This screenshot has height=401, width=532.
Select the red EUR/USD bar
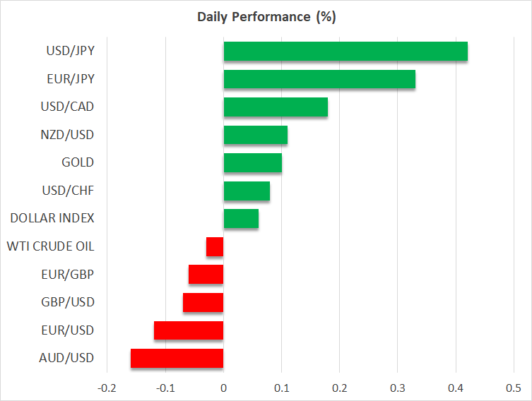click(189, 330)
